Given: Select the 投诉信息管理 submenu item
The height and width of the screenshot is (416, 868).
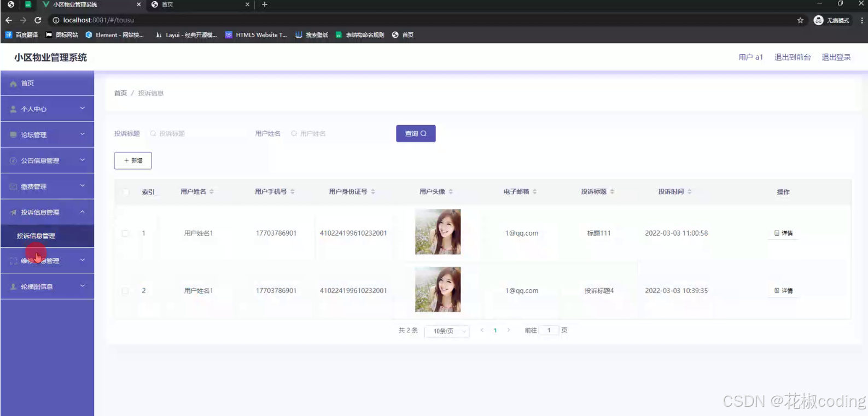Looking at the screenshot, I should 47,236.
